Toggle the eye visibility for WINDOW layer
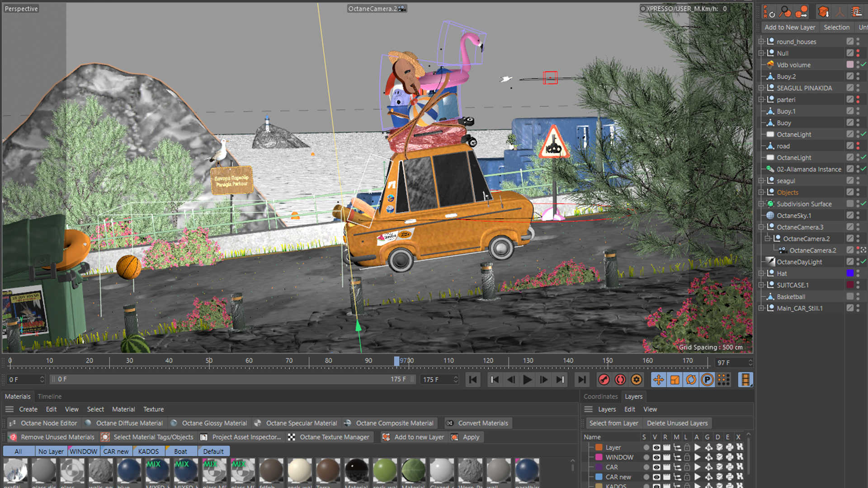Screen dimensions: 868x488 tap(656, 457)
